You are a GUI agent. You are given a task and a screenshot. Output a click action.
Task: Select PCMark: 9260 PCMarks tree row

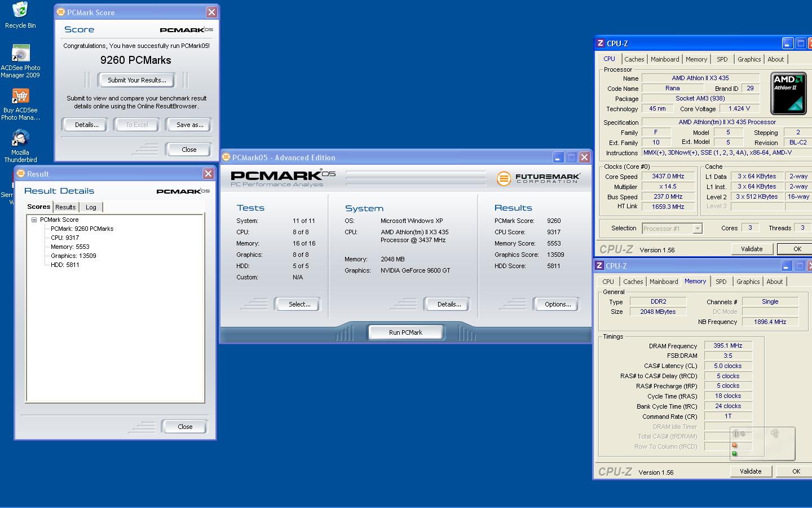(82, 229)
